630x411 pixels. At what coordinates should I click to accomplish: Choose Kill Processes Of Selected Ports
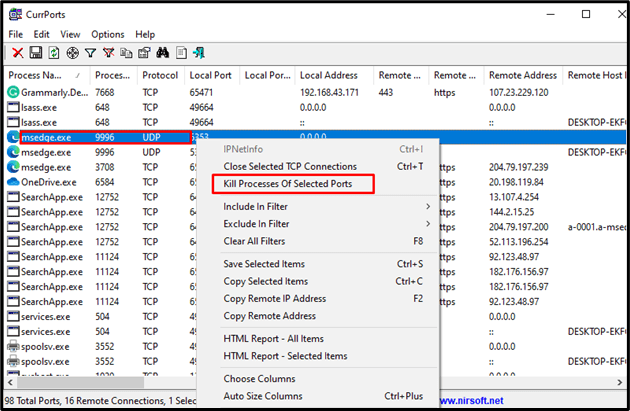tap(288, 184)
